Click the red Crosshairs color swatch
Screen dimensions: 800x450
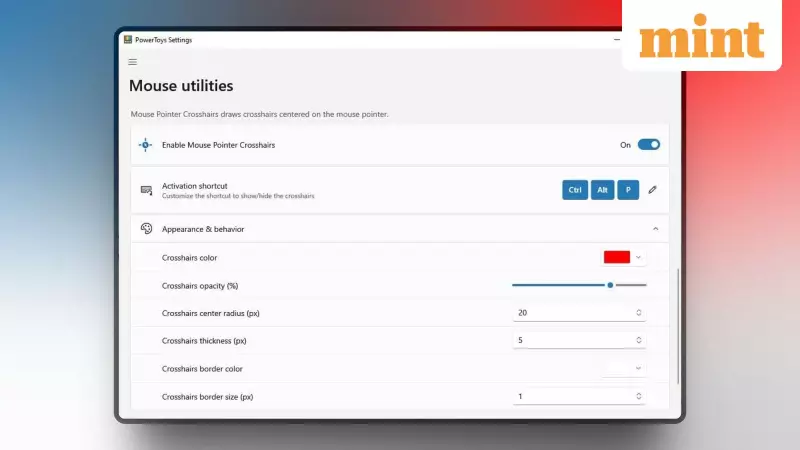616,257
